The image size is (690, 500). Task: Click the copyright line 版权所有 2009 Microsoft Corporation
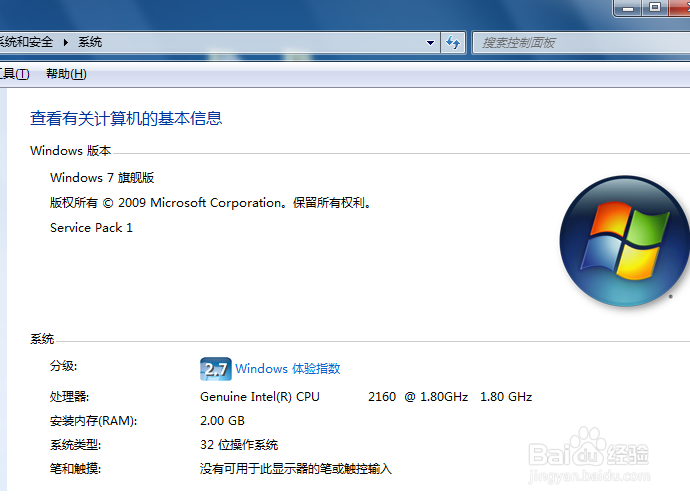coord(211,203)
